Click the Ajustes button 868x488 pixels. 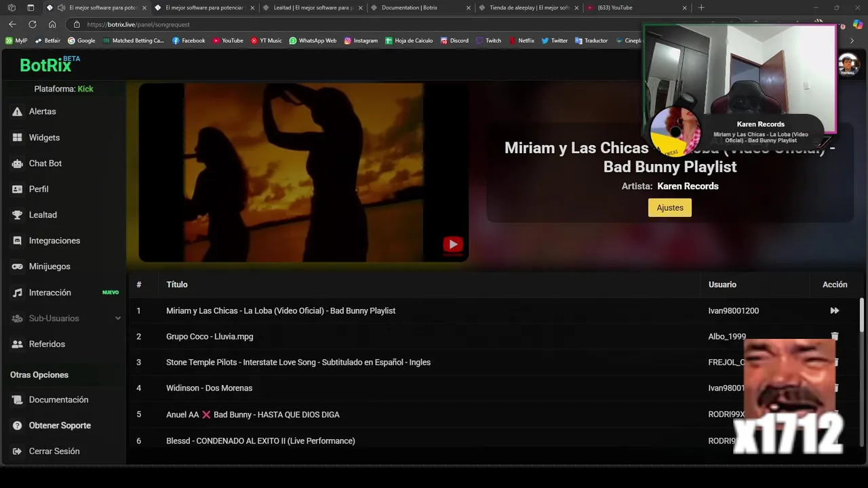click(x=670, y=207)
